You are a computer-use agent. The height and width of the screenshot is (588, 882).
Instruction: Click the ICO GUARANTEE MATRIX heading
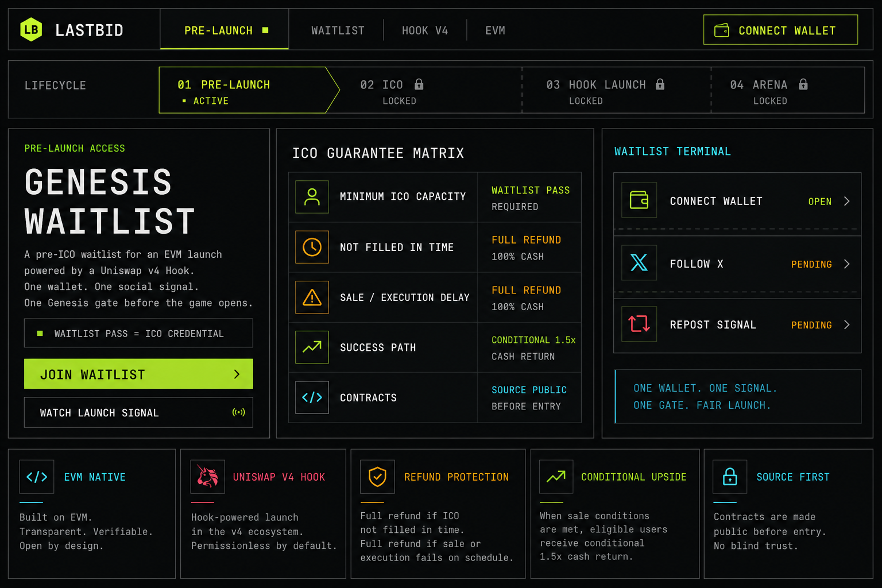[378, 153]
